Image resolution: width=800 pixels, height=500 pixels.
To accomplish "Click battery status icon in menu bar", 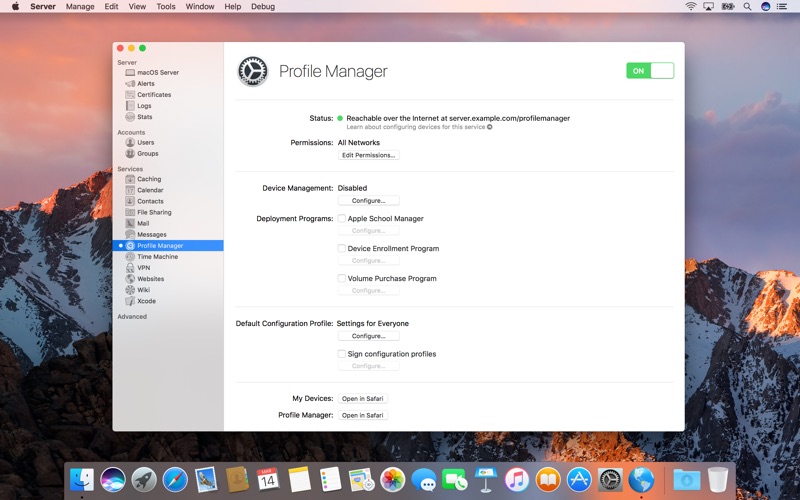I will [728, 7].
